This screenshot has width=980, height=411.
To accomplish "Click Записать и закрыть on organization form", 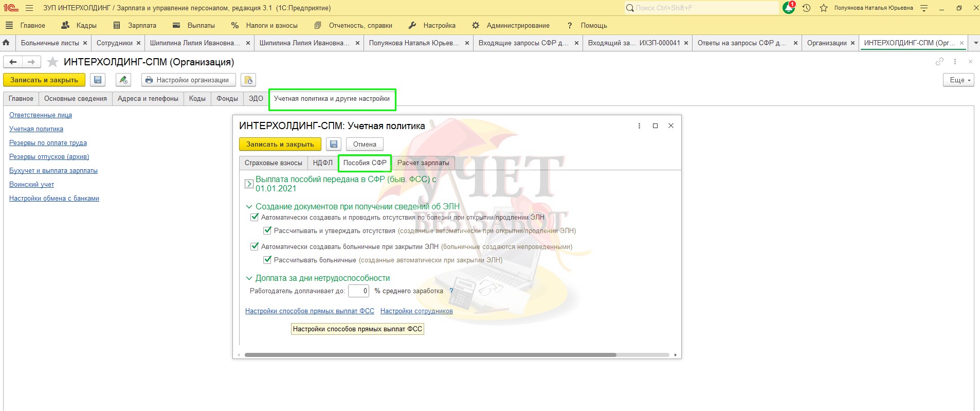I will [44, 80].
